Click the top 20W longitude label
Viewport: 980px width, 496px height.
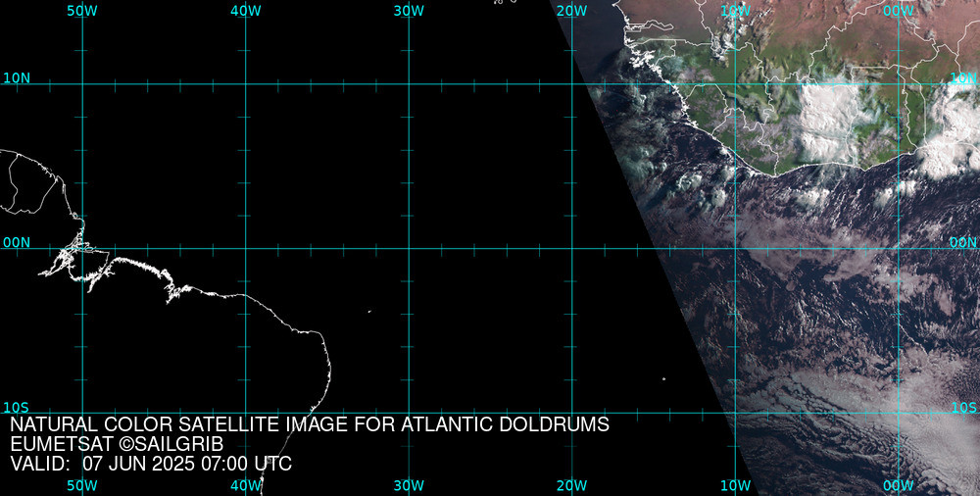point(572,11)
